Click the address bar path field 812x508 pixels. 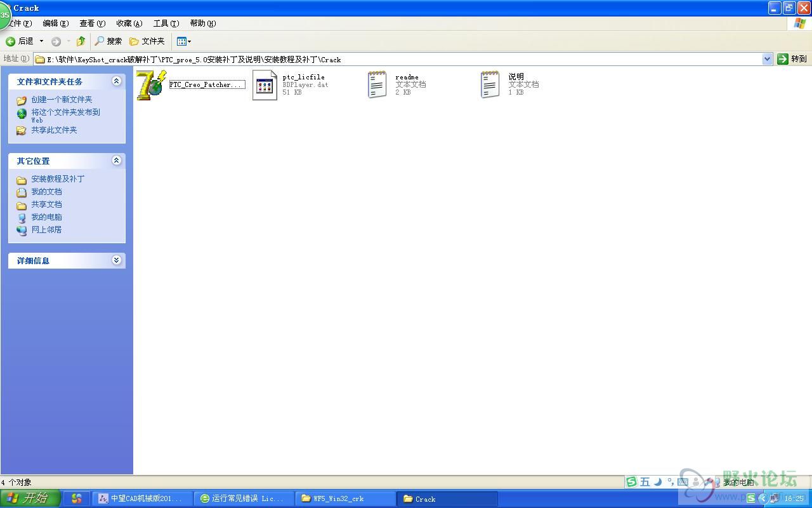click(398, 59)
